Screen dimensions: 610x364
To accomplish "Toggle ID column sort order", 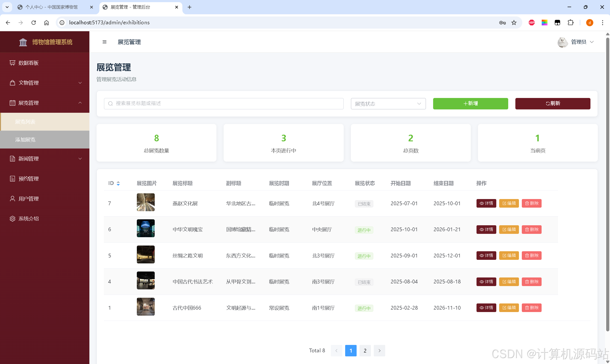I will pyautogui.click(x=118, y=183).
